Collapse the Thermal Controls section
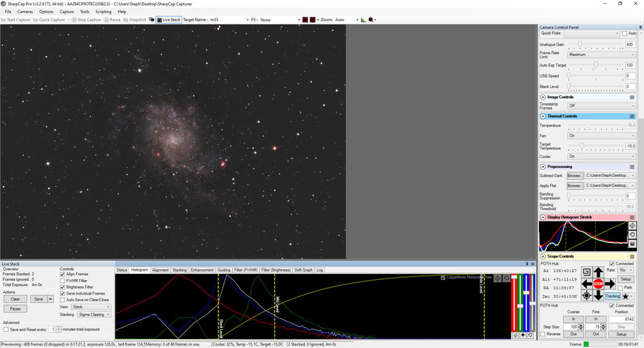644x348 pixels. (x=542, y=116)
